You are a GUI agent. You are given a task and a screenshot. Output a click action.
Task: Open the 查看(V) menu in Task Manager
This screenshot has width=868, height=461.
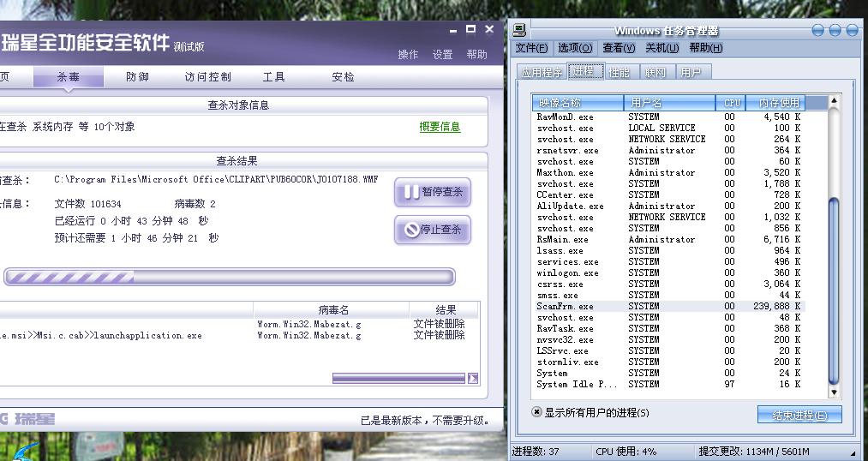pos(619,48)
